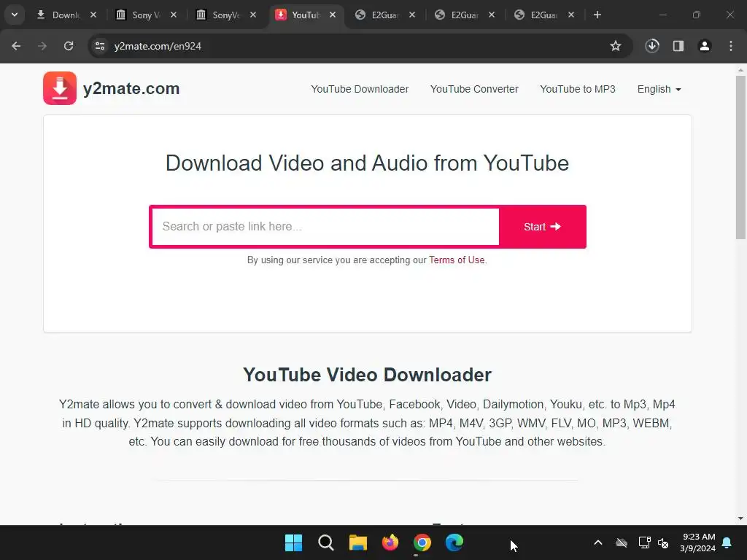Open YouTube Converter menu link
747x560 pixels.
474,90
